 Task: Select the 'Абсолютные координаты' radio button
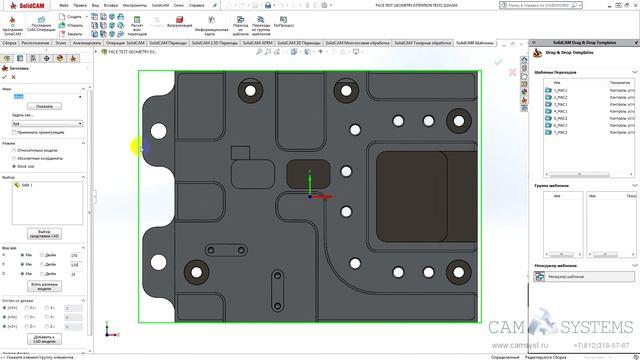(x=14, y=158)
